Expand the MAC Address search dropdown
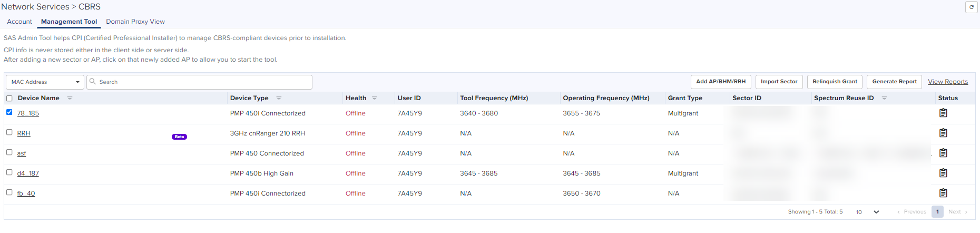This screenshot has height=233, width=980. pos(45,82)
